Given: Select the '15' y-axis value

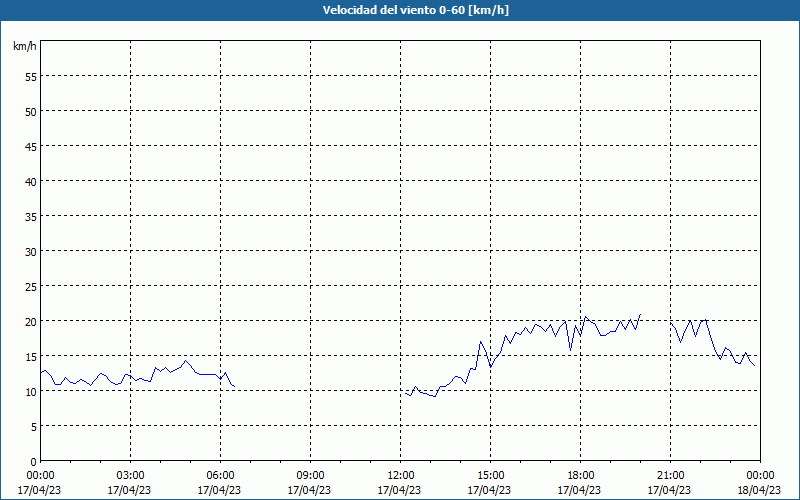Looking at the screenshot, I should (31, 357).
